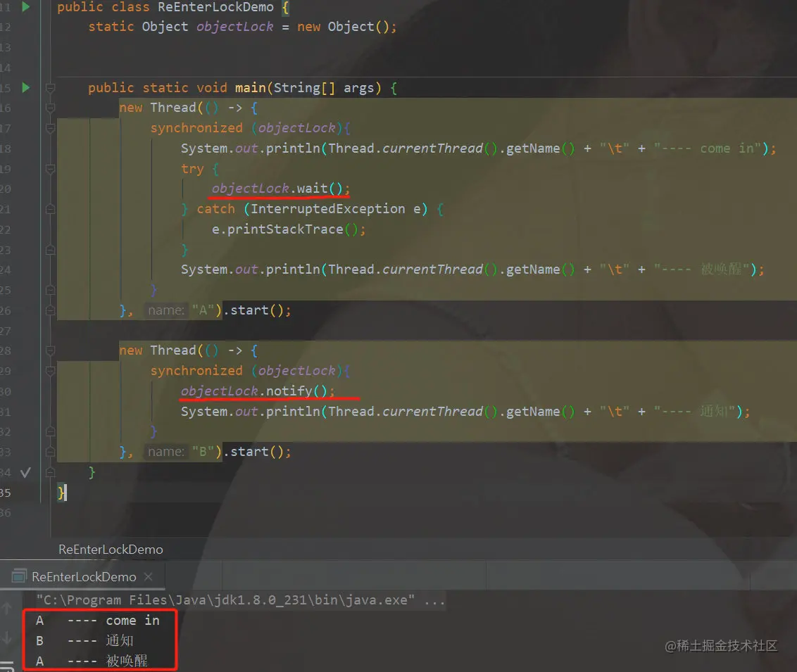The width and height of the screenshot is (797, 672).
Task: Click fold end marker at line 33
Action: pos(50,452)
